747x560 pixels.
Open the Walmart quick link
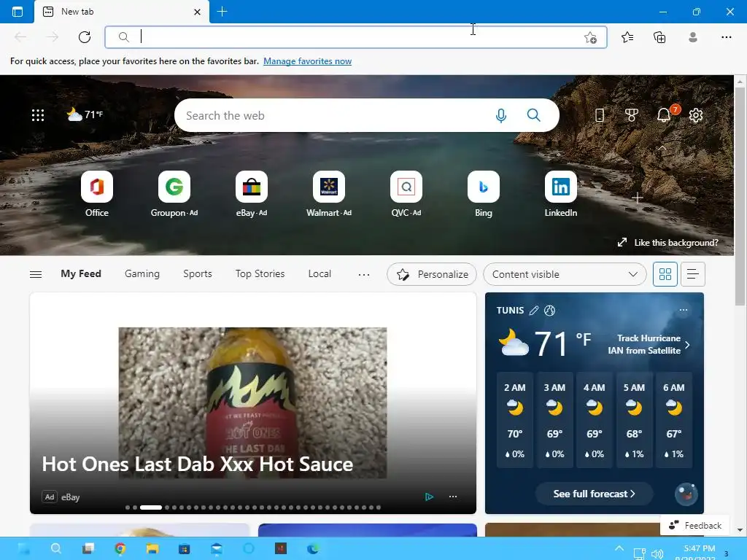point(329,194)
